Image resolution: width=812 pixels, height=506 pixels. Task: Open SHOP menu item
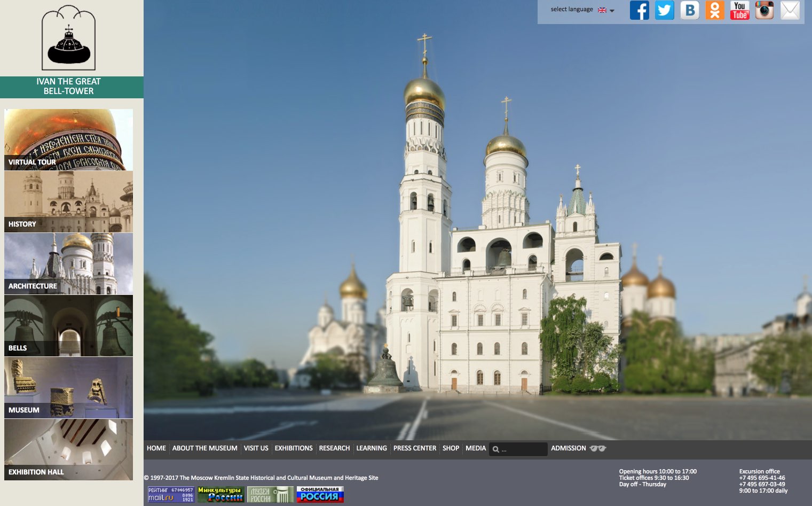click(451, 448)
